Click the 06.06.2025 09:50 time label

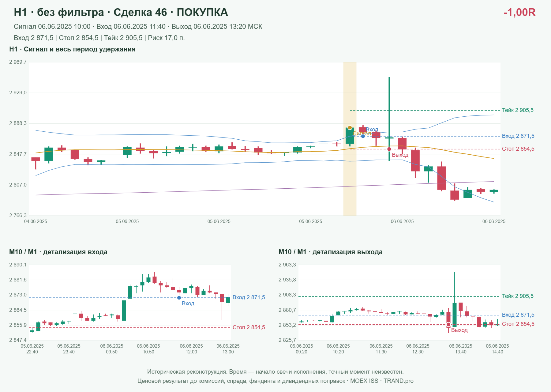112,349
